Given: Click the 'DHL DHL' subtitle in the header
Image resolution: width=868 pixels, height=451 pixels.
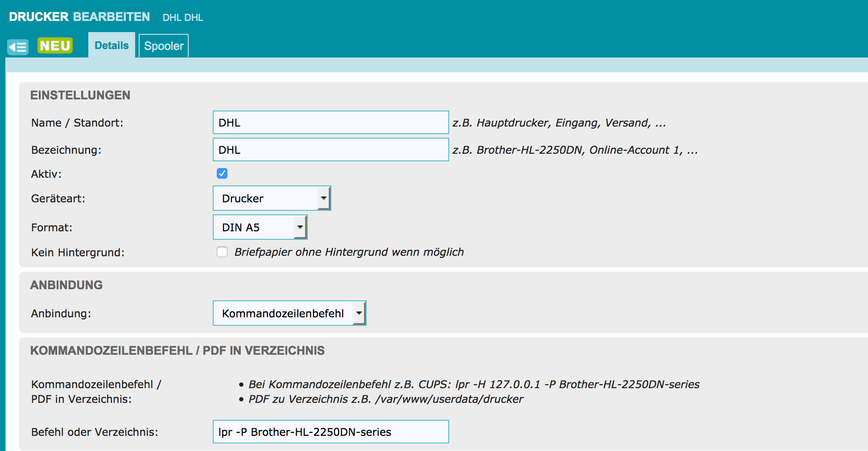Looking at the screenshot, I should (183, 18).
